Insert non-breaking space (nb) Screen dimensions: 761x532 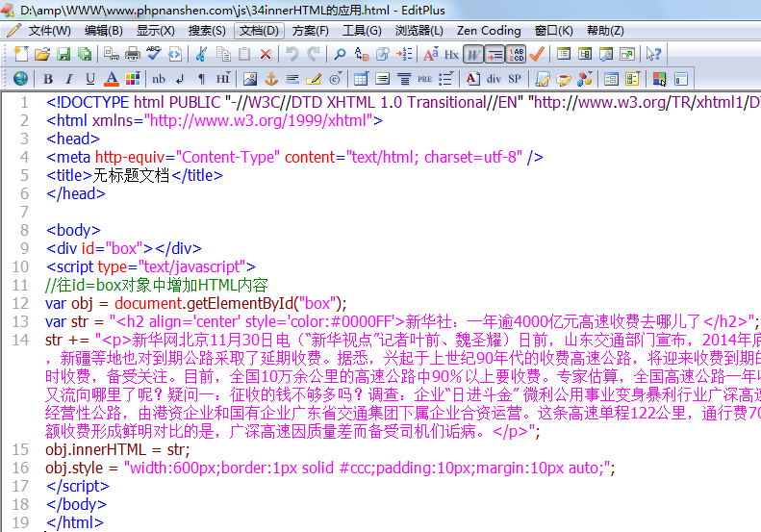click(159, 79)
